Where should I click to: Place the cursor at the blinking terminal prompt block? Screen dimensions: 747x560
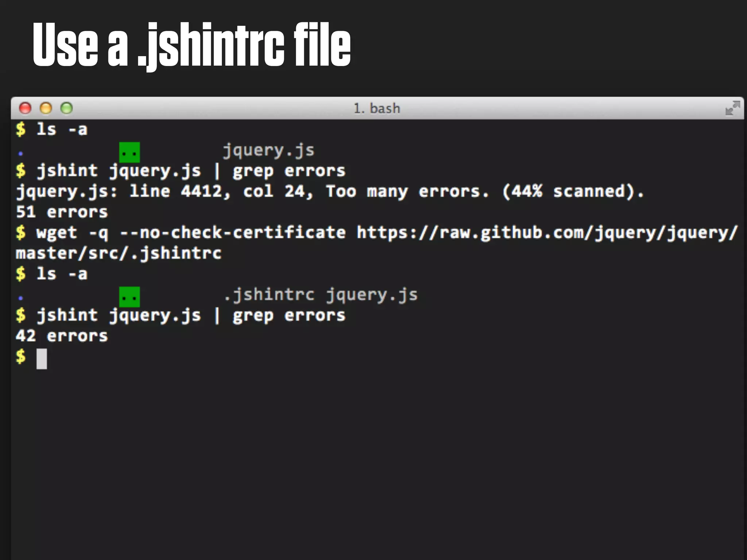click(42, 359)
